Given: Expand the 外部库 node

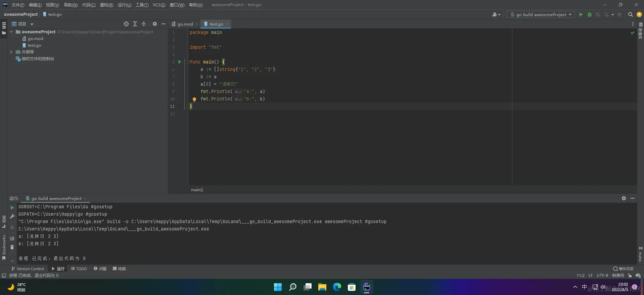Looking at the screenshot, I should coord(11,52).
